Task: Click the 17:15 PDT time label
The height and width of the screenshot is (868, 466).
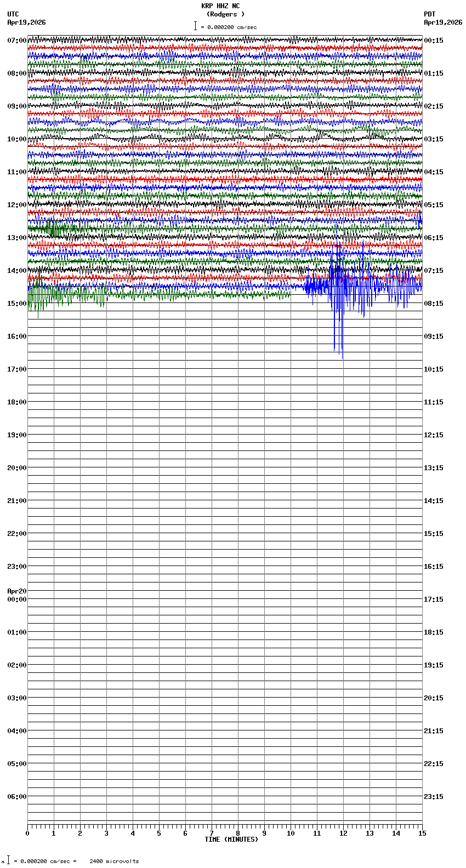Action: (434, 599)
